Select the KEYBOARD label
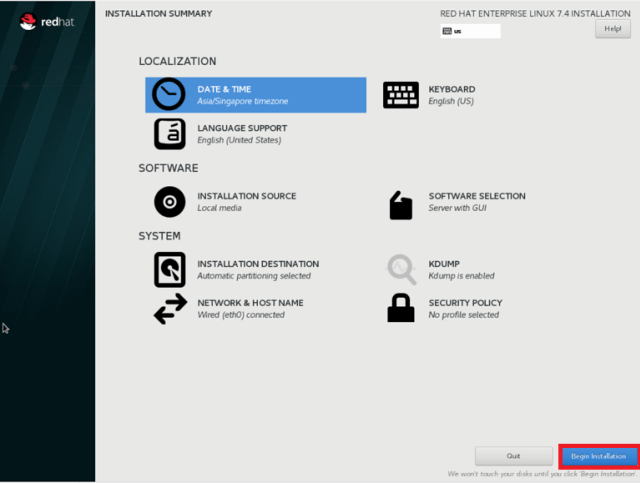 [x=452, y=89]
